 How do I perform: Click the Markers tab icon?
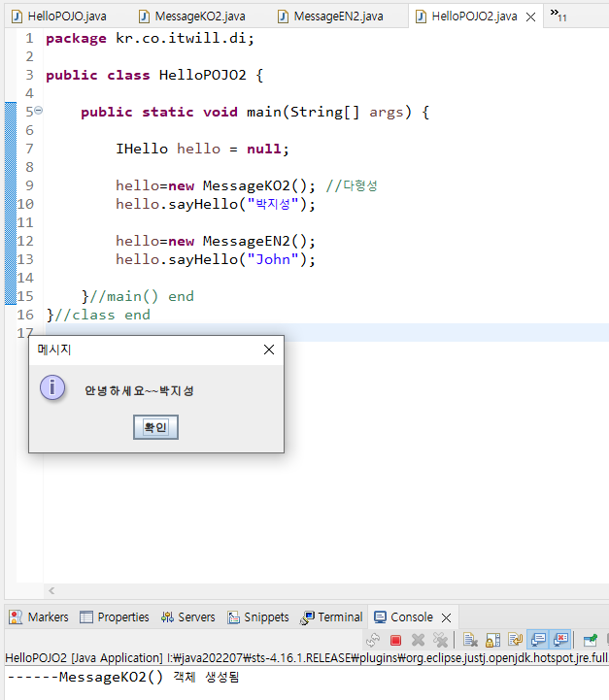16,617
